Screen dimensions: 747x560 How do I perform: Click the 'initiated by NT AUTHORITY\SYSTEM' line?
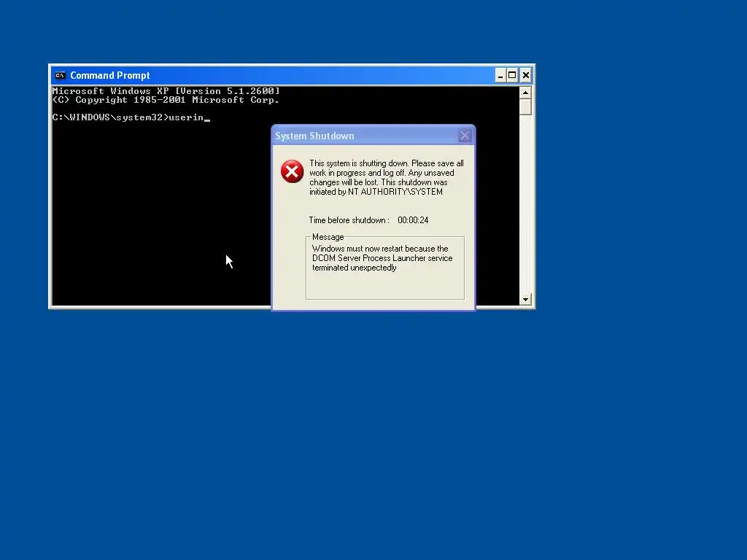click(x=376, y=192)
